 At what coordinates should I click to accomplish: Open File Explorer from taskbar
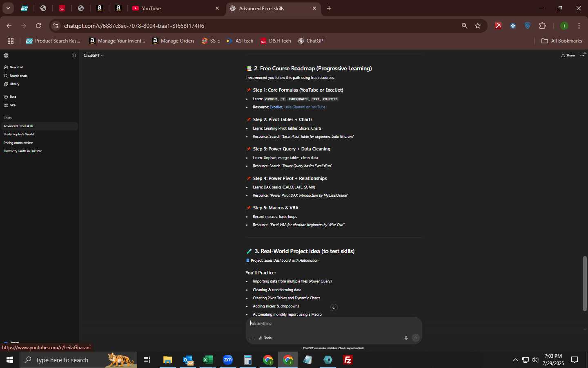(168, 360)
